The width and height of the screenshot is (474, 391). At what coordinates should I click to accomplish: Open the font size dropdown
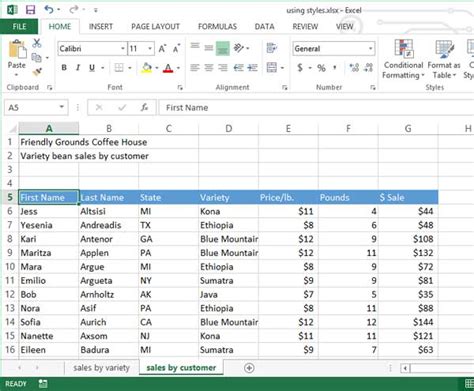point(150,49)
